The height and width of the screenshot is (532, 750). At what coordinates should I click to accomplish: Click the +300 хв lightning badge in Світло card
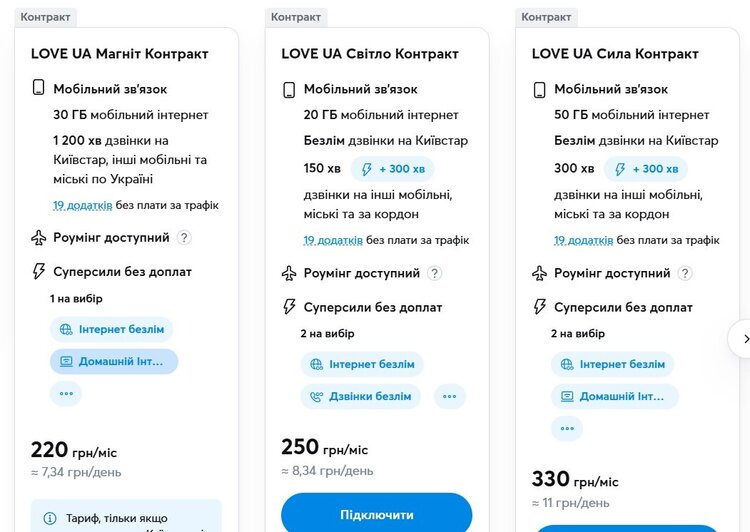click(x=392, y=169)
